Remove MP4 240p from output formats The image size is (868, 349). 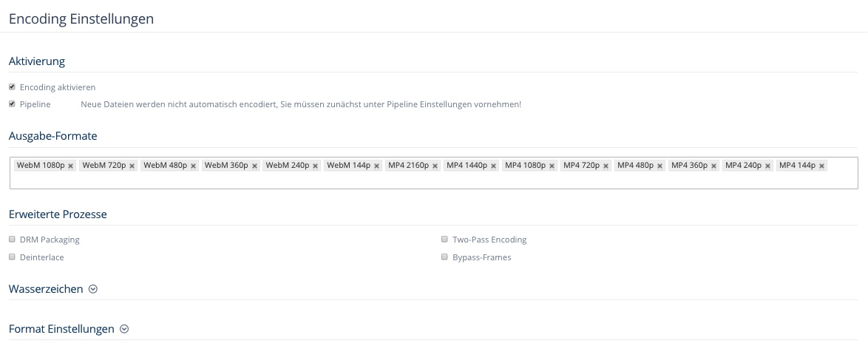click(x=767, y=166)
